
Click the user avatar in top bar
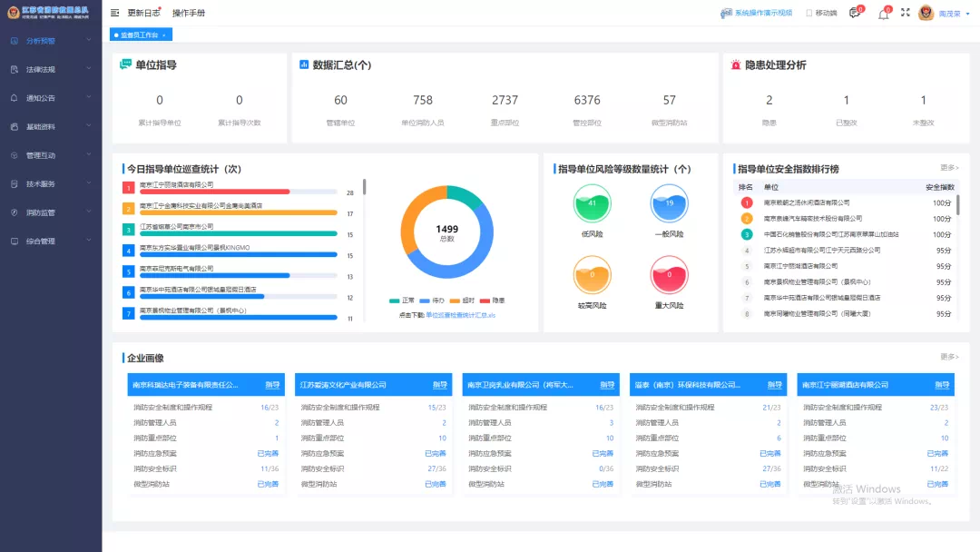pyautogui.click(x=926, y=13)
